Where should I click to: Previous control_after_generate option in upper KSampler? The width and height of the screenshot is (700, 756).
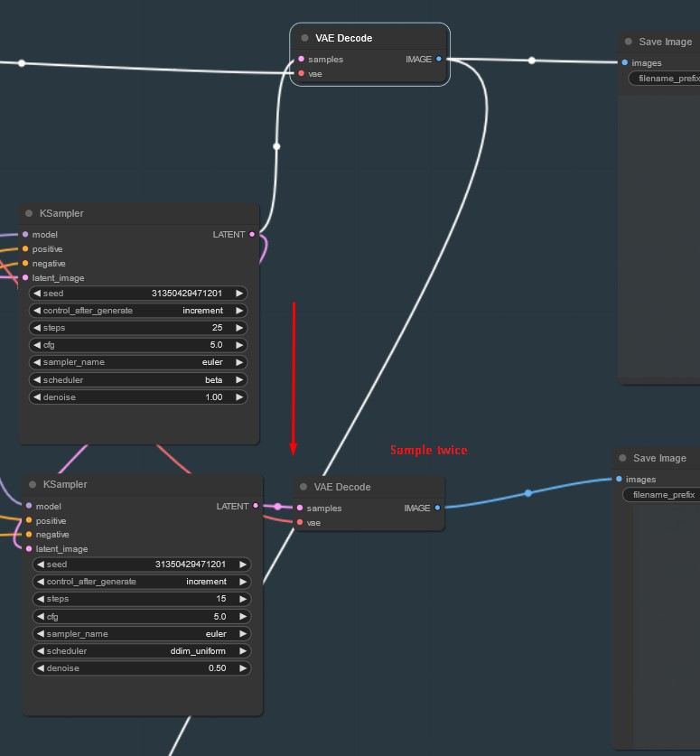coord(37,311)
